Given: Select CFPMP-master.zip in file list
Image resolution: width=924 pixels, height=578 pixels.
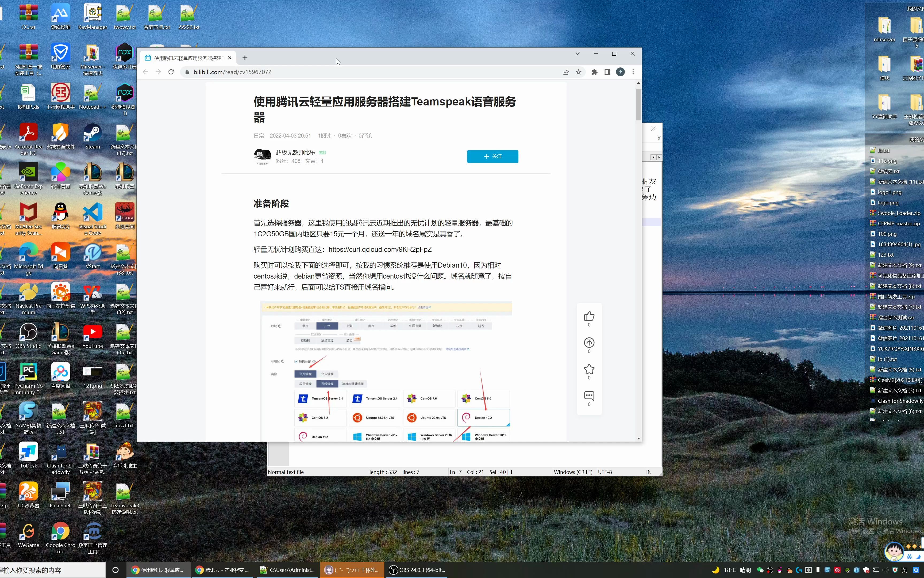Looking at the screenshot, I should tap(895, 223).
